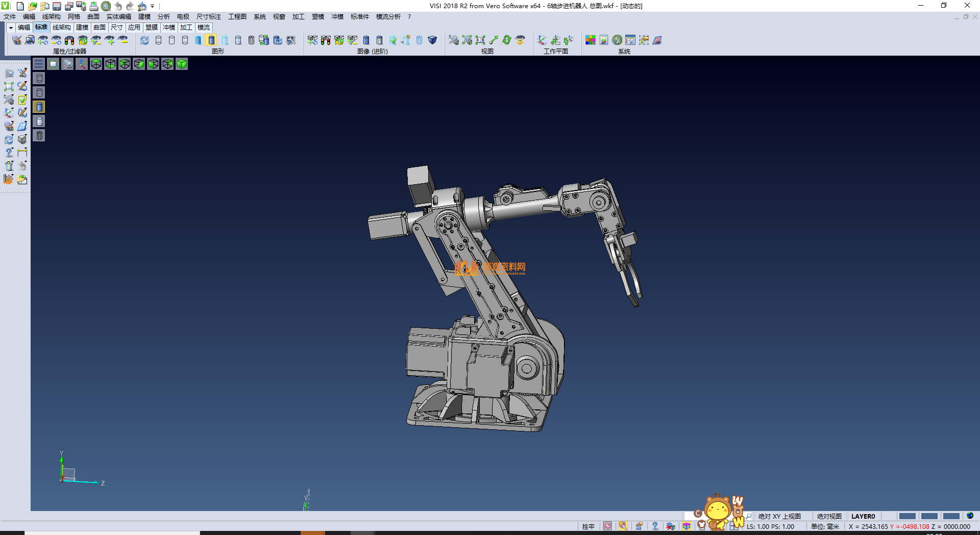Toggle the highlighted purple cube status icon
Screen dimensions: 980x535
tap(687, 526)
